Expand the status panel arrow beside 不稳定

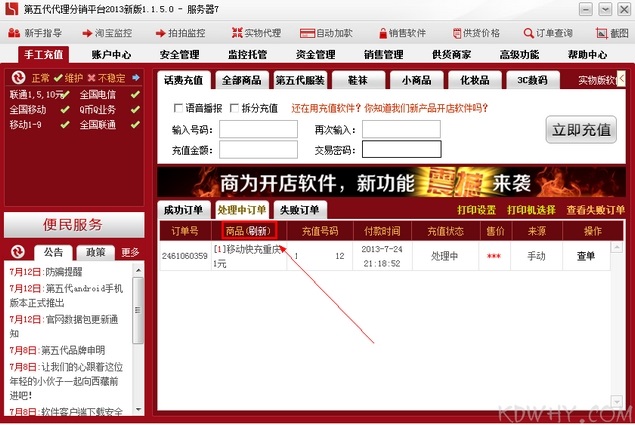pyautogui.click(x=136, y=77)
